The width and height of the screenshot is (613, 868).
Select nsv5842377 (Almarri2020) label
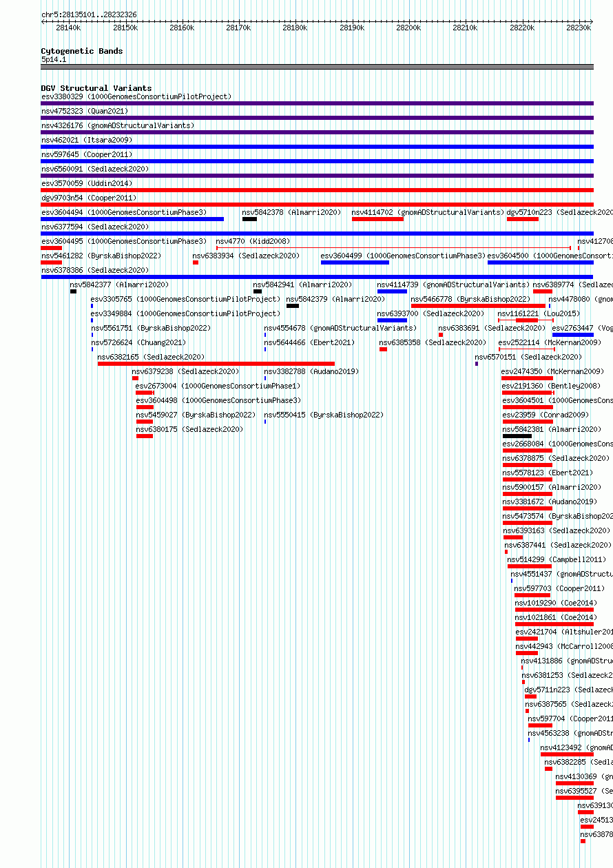[x=120, y=285]
